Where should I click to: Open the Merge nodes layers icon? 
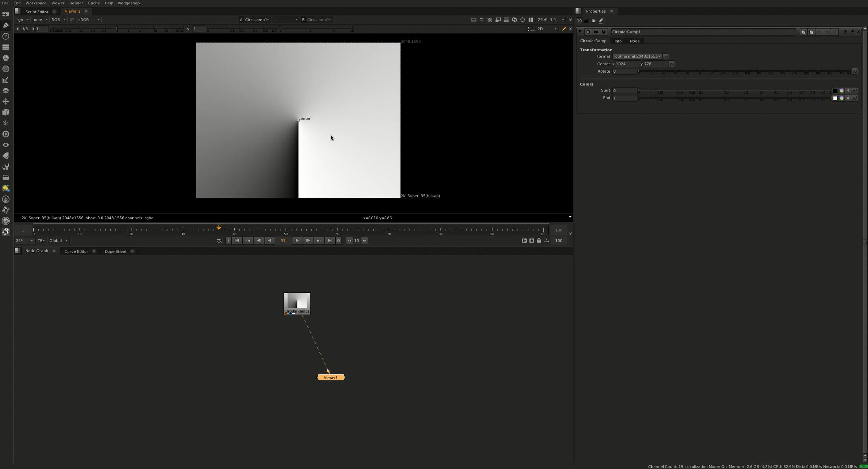click(x=6, y=91)
